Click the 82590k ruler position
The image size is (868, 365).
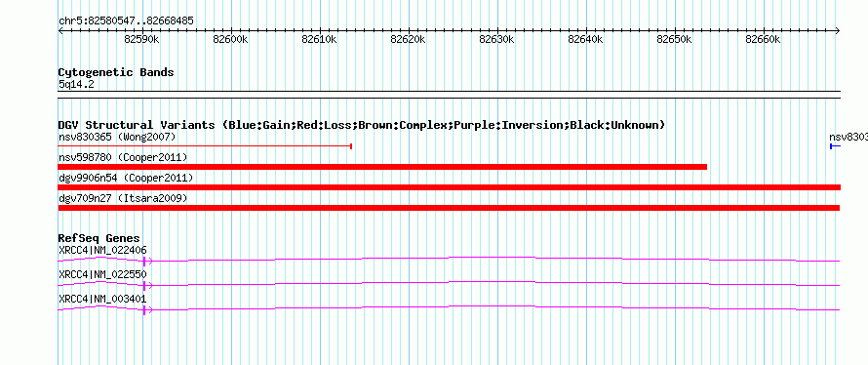142,39
